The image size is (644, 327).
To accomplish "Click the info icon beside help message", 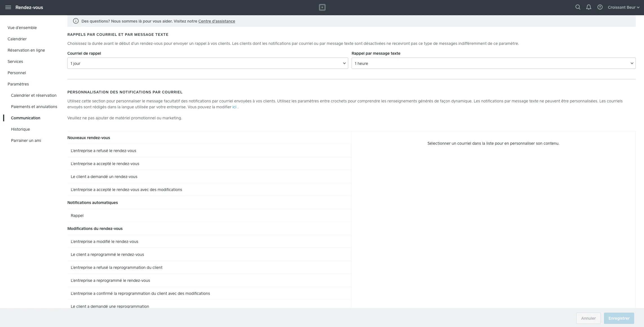I will pos(76,21).
